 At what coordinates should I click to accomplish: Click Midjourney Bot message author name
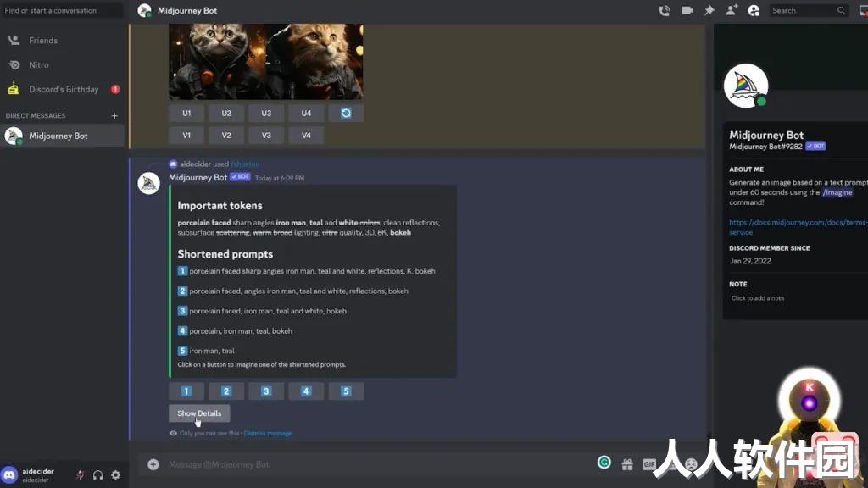click(x=198, y=178)
